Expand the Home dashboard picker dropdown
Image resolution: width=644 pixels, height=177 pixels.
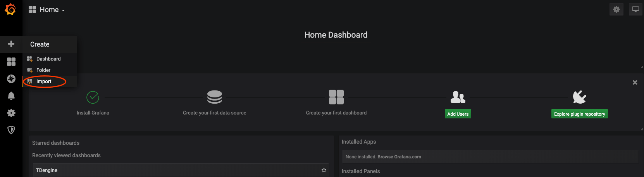[47, 10]
